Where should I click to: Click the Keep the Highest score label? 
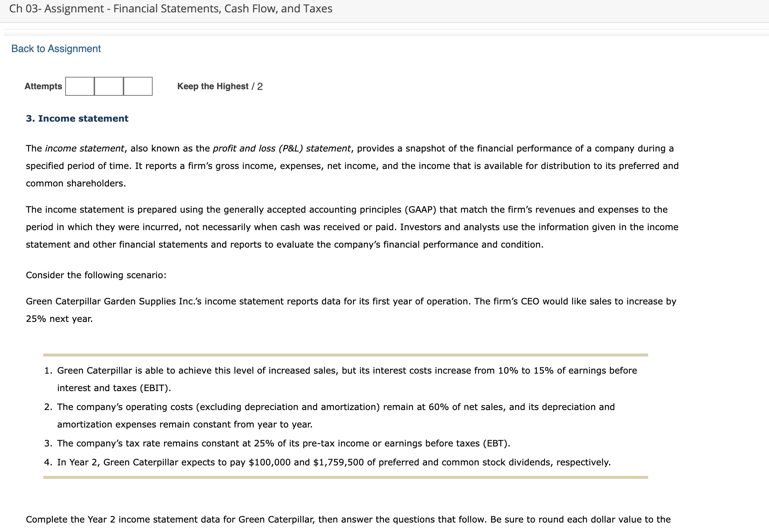pyautogui.click(x=220, y=86)
